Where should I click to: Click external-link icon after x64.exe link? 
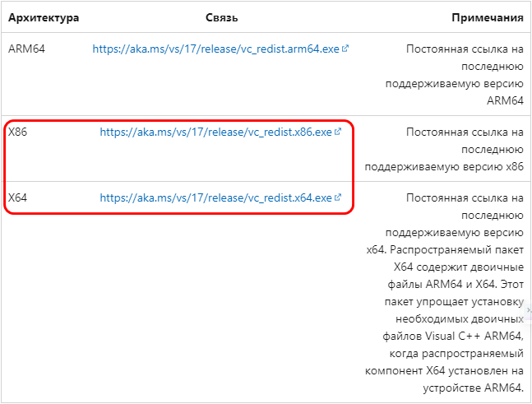click(338, 197)
